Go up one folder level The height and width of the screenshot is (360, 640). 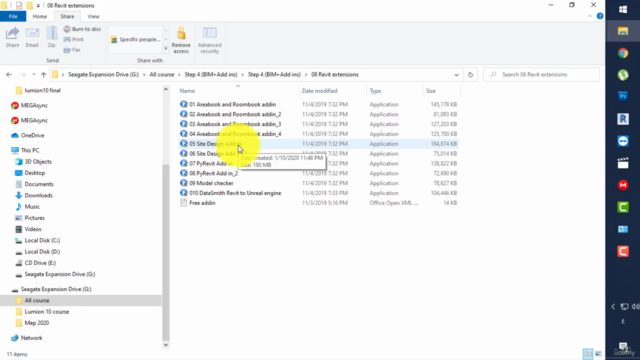(43, 75)
